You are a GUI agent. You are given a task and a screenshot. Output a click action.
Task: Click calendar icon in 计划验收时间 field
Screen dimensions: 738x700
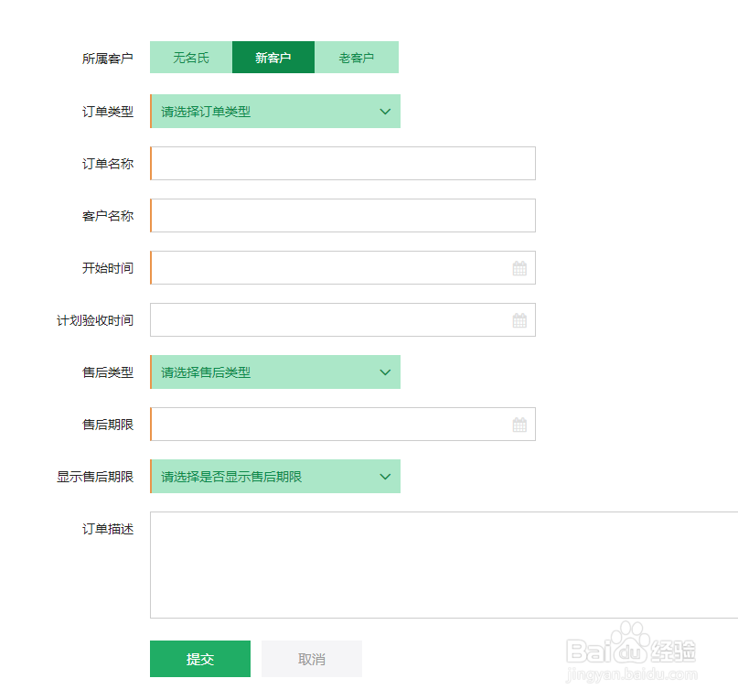click(x=519, y=320)
